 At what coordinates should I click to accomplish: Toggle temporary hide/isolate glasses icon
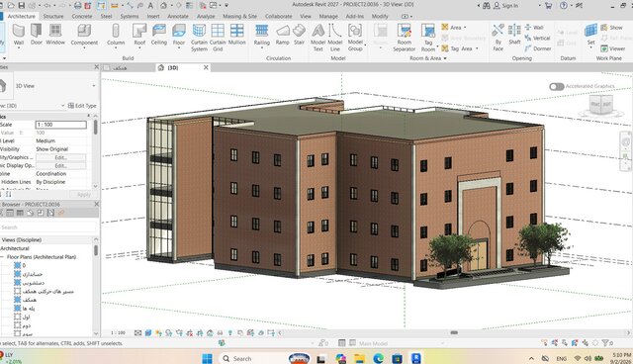click(220, 333)
